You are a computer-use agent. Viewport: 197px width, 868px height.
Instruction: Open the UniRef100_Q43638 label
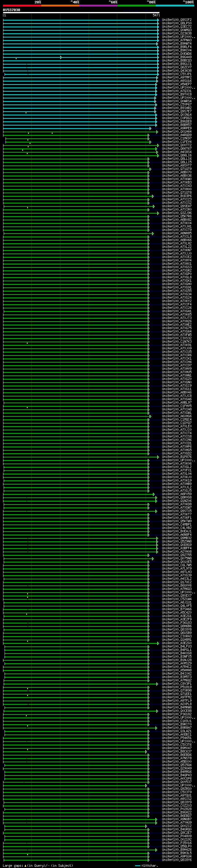(x=176, y=71)
